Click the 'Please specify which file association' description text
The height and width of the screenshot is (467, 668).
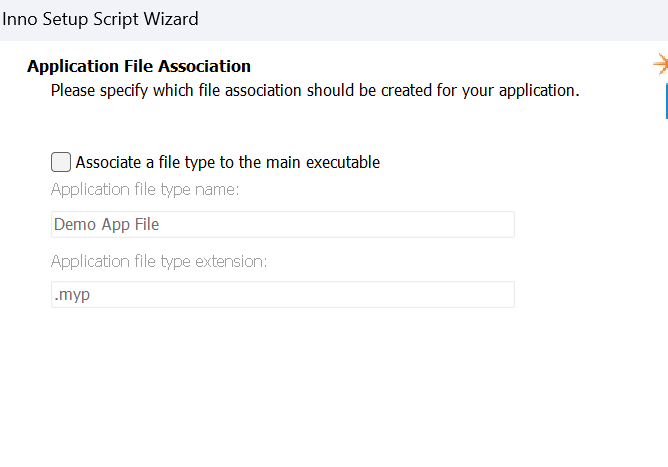[315, 90]
